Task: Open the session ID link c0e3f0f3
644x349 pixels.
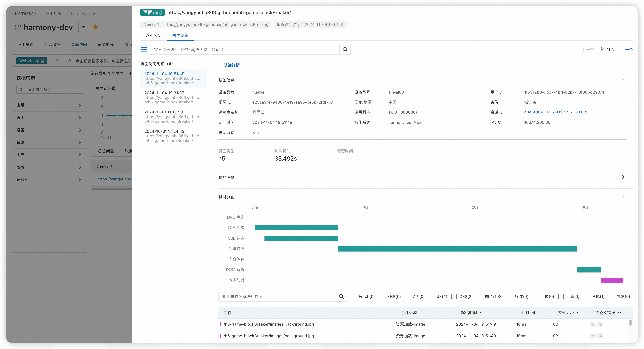Action: point(557,112)
